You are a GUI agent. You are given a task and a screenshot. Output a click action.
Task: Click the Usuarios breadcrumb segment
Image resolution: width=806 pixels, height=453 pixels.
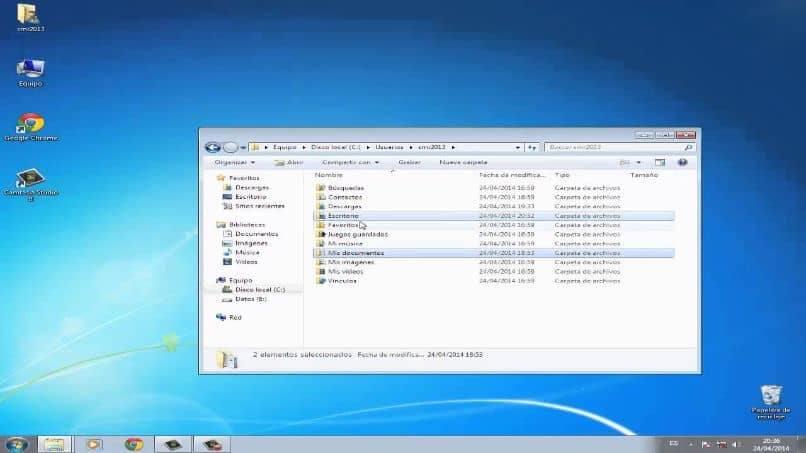[389, 148]
